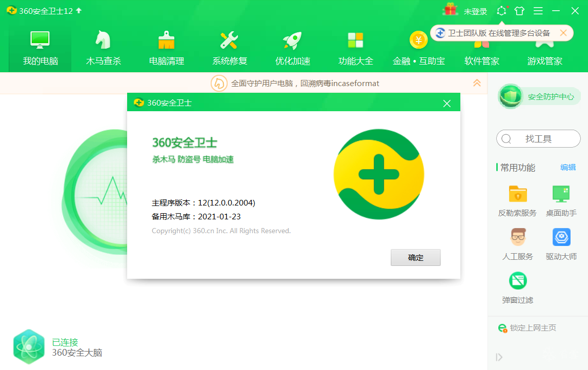Close the 卫士团队版 promotion bubble
Image resolution: width=588 pixels, height=370 pixels.
(x=563, y=33)
